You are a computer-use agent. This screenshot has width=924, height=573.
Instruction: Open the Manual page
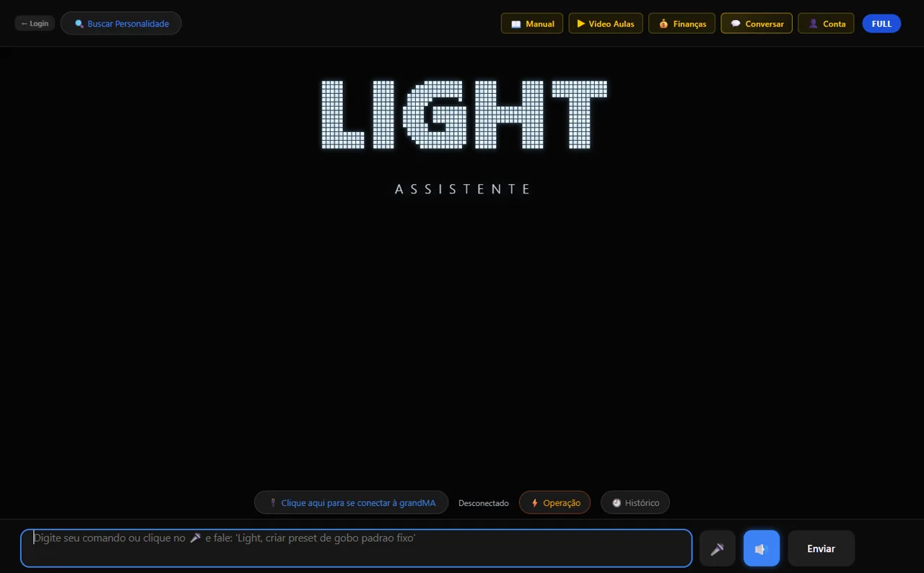(x=532, y=23)
